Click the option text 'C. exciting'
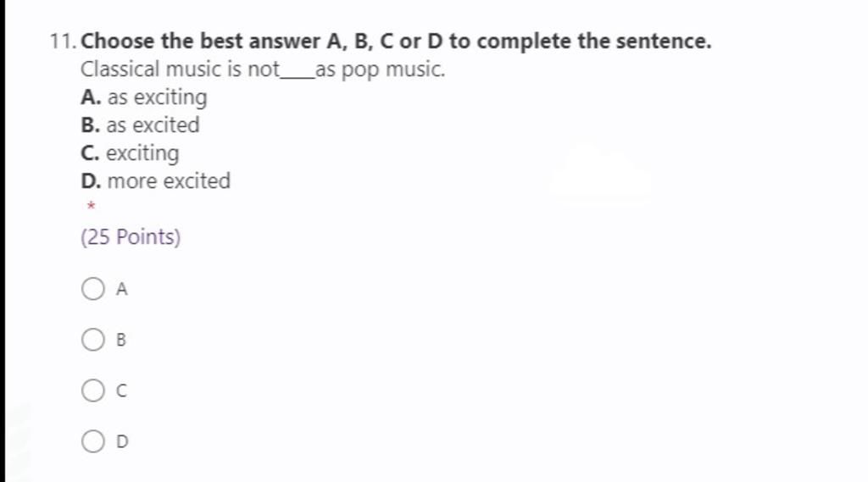The image size is (868, 482). [130, 153]
